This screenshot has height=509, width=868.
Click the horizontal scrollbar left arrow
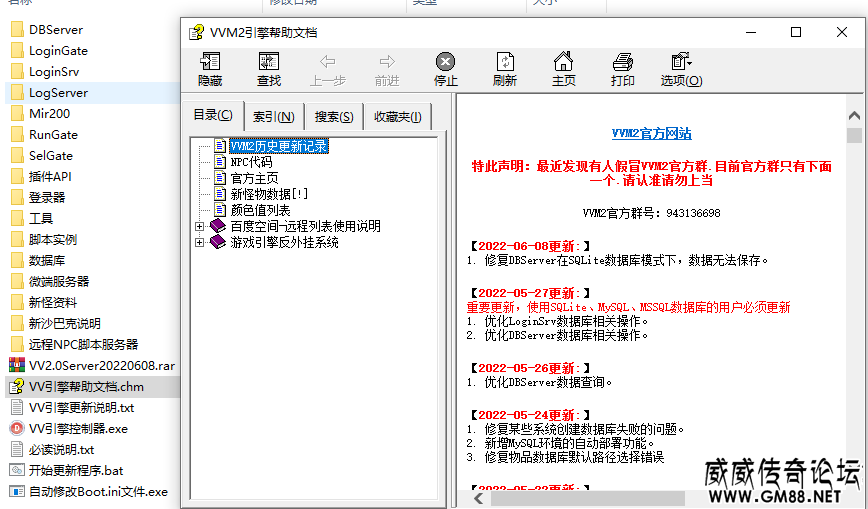pyautogui.click(x=479, y=498)
